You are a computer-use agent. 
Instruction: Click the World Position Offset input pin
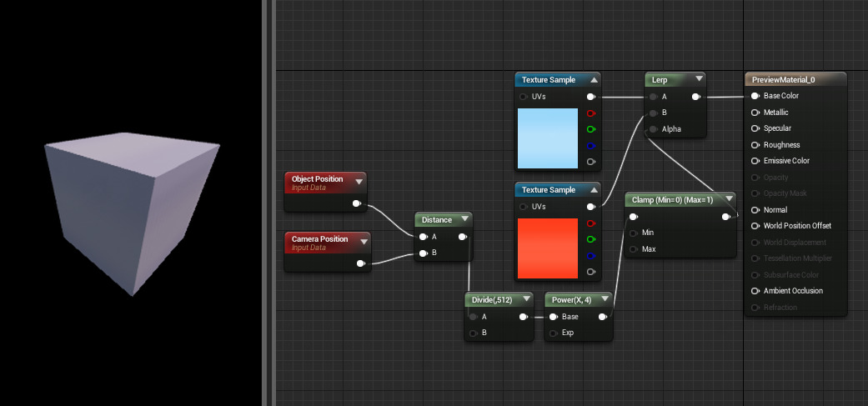click(755, 226)
